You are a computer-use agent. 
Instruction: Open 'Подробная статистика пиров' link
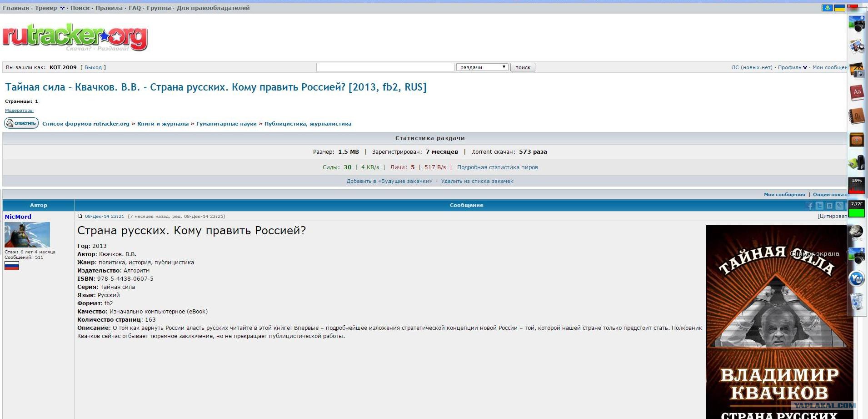tap(498, 167)
